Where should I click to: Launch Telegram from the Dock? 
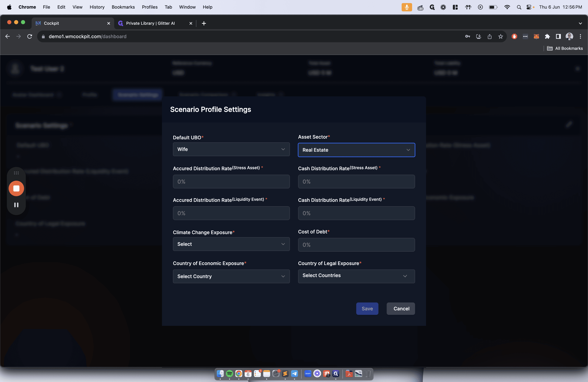coord(295,374)
